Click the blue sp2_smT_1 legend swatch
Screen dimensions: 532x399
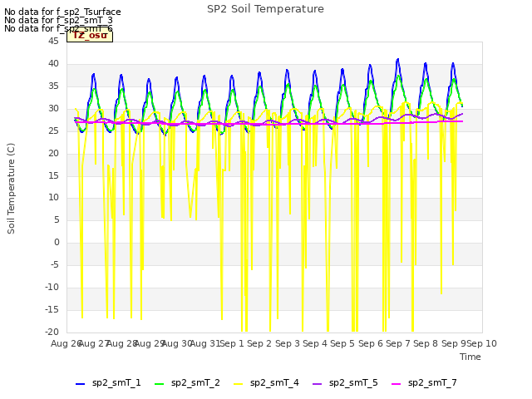tap(80, 384)
